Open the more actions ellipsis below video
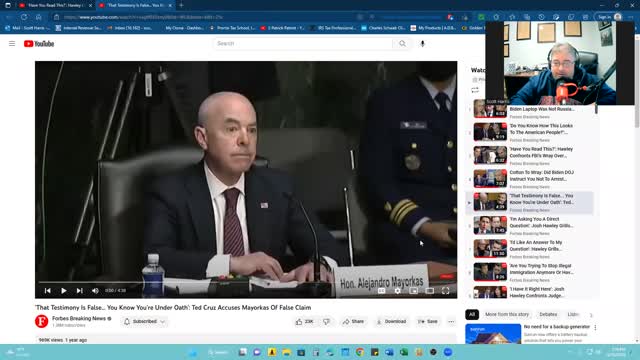Viewport: 640px width, 360px height. coord(451,322)
